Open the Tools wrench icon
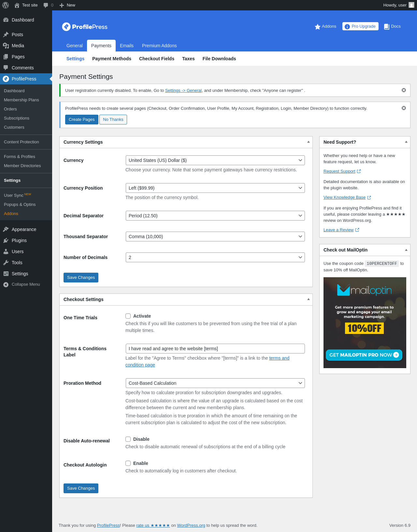 6,263
